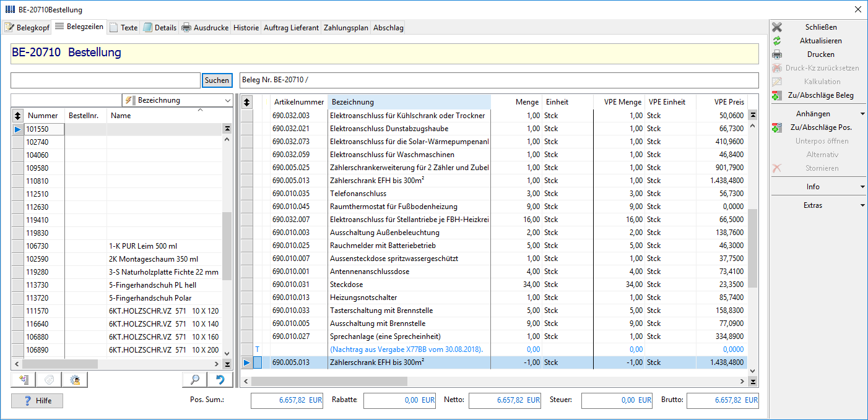868x420 pixels.
Task: Click the Name column header in article list
Action: tap(165, 115)
